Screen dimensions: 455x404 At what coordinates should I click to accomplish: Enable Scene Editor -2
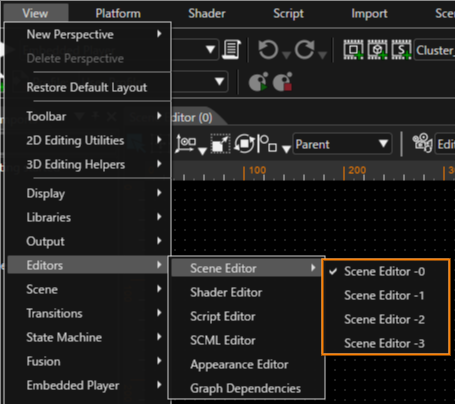coord(386,319)
